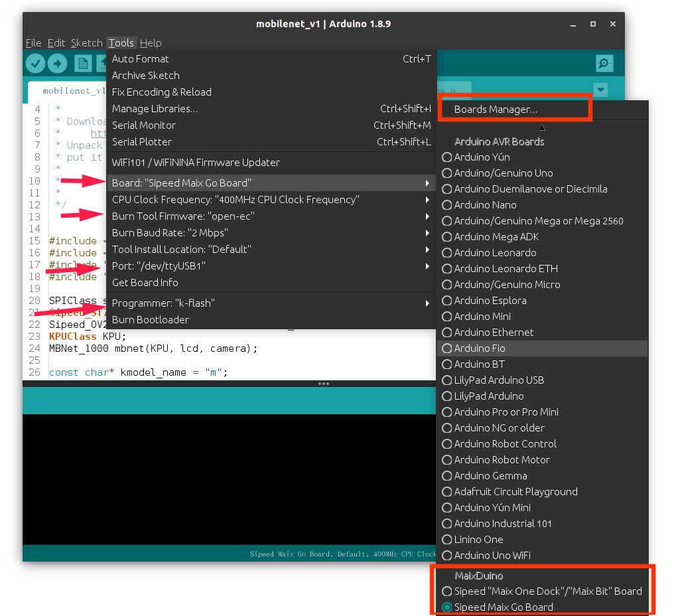The image size is (676, 616).
Task: Open the Serial Monitor magnifier icon
Action: pyautogui.click(x=604, y=64)
